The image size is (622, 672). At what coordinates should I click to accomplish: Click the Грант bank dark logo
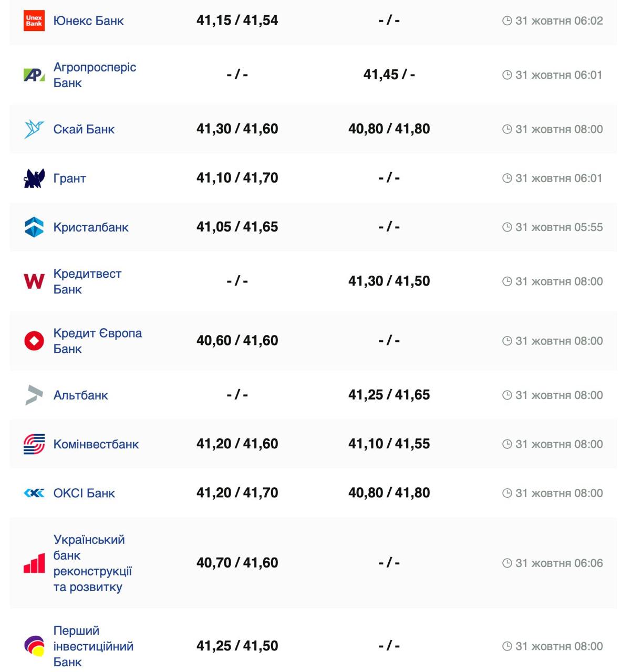click(x=34, y=178)
